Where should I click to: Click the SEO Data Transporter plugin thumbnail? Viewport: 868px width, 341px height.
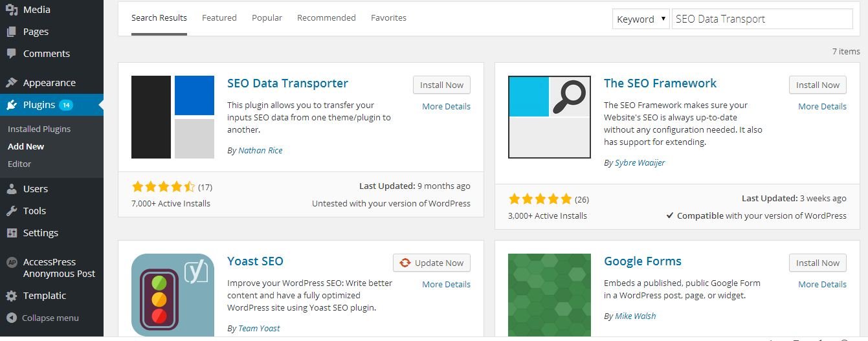pos(173,117)
